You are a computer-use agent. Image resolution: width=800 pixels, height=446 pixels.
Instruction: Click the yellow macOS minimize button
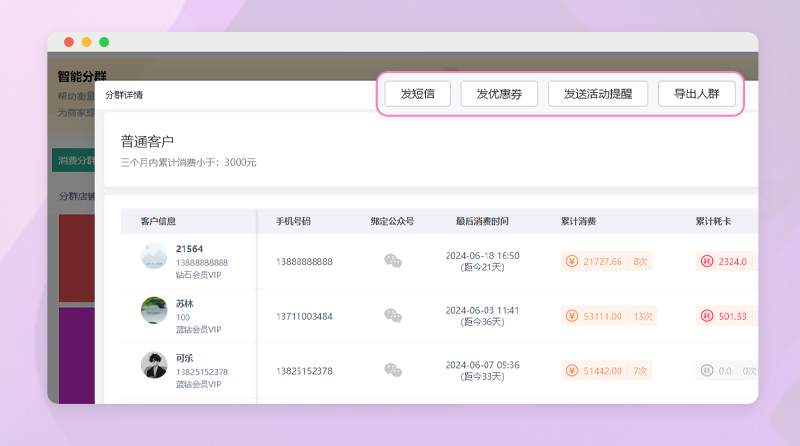click(x=86, y=42)
